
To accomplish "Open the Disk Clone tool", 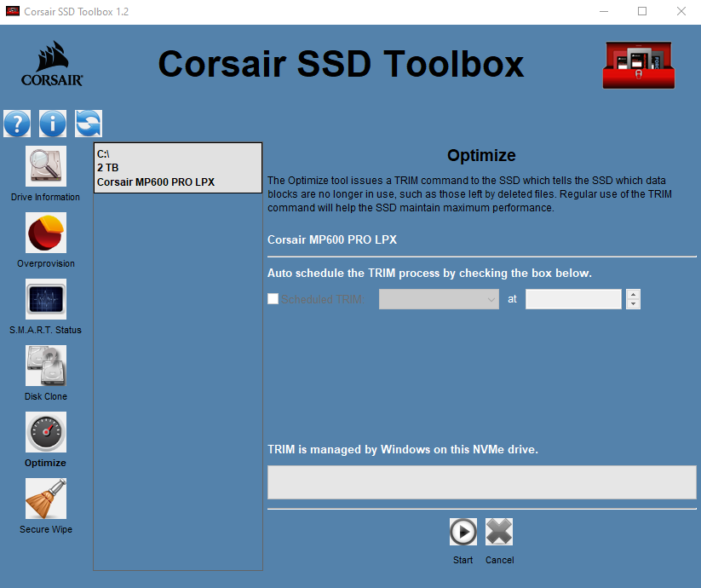I will click(x=46, y=366).
